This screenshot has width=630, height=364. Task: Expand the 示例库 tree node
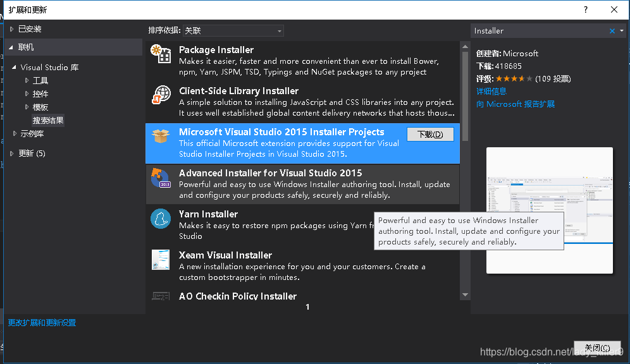coord(15,133)
